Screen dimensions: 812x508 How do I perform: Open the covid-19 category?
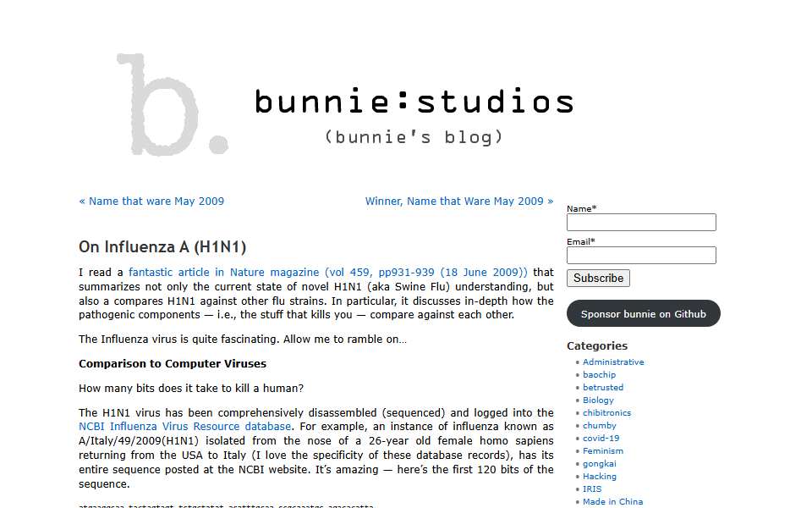coord(601,438)
